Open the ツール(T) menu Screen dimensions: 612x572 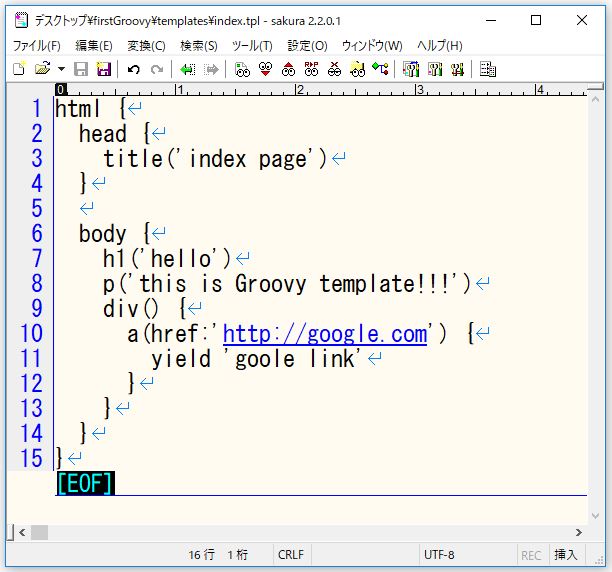tap(252, 46)
